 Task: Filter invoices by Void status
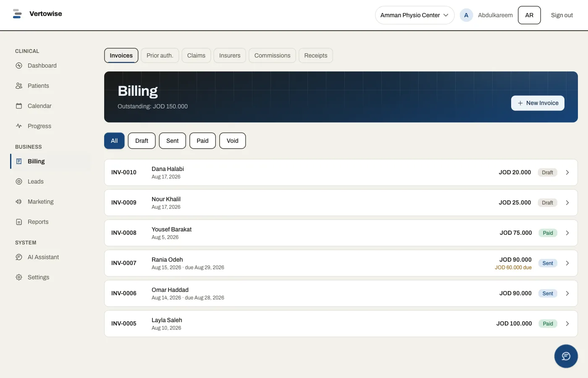pos(232,141)
